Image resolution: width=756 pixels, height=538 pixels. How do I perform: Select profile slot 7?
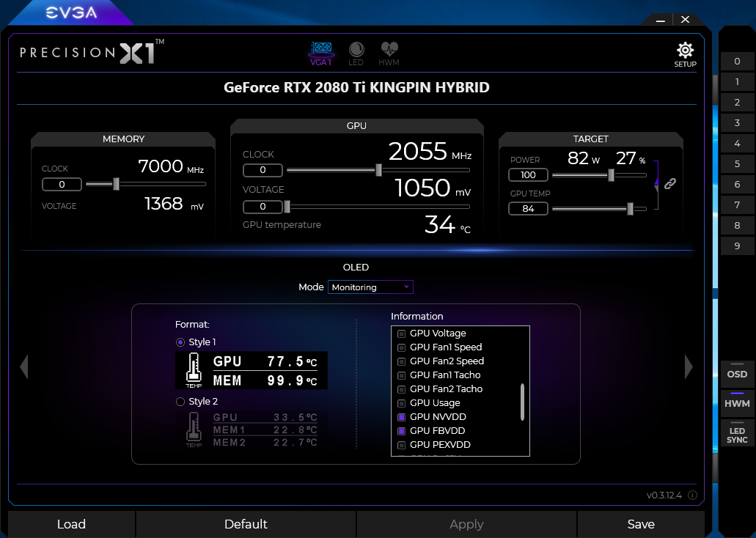737,205
